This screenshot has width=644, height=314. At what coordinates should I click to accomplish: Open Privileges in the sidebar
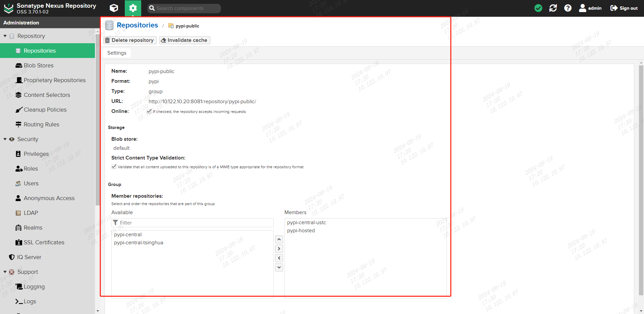coord(47,154)
